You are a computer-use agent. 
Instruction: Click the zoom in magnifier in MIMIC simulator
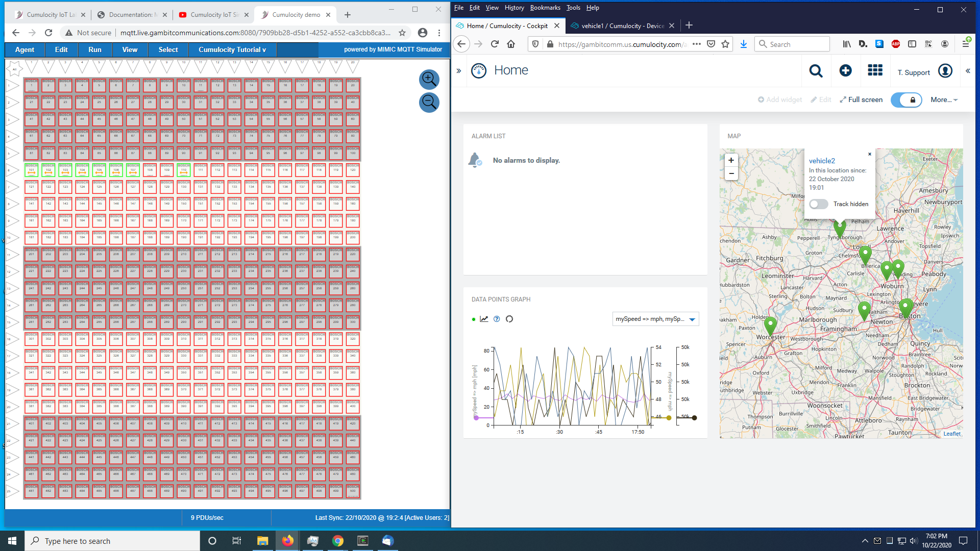(429, 79)
